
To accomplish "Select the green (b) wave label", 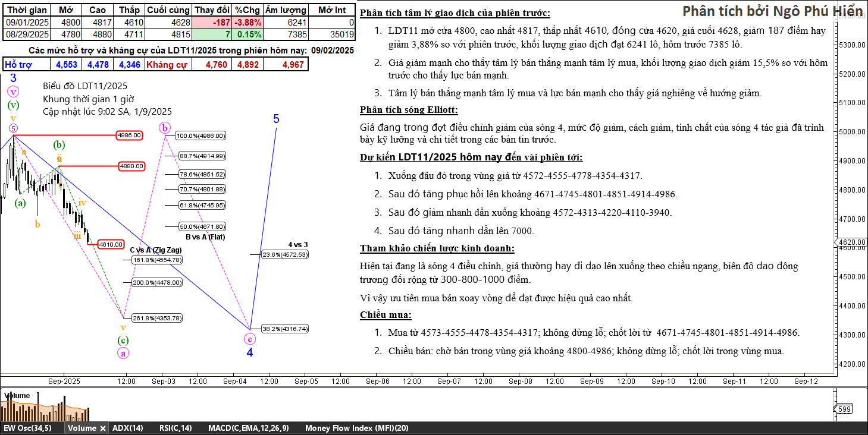I will tap(59, 144).
